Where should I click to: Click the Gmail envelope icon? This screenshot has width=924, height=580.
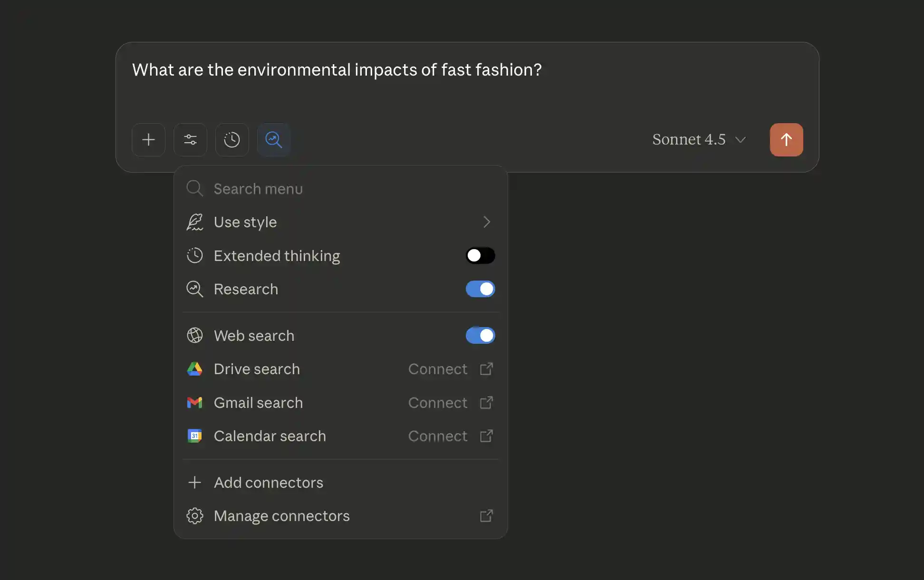point(194,403)
